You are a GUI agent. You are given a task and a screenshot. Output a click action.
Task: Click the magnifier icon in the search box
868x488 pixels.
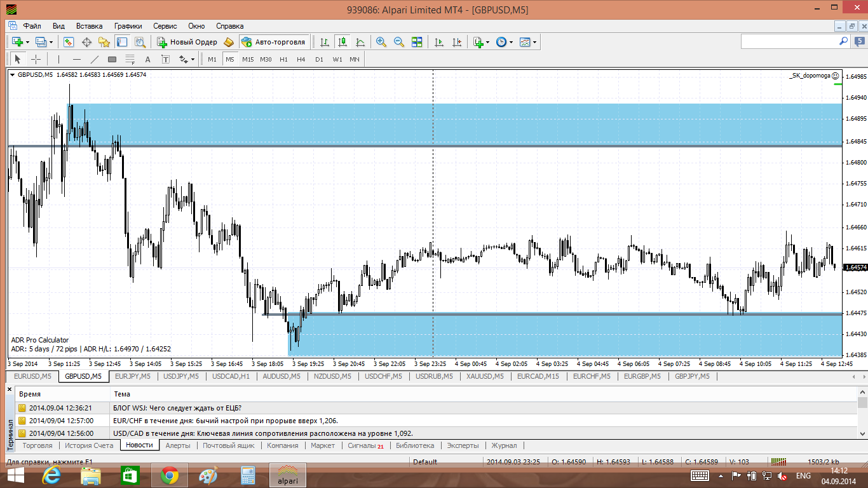[843, 41]
